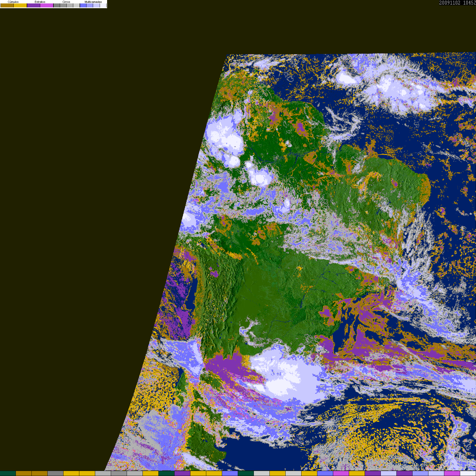Select the yellow Cúmulos legend swatch
476x476 pixels.
[20, 6]
